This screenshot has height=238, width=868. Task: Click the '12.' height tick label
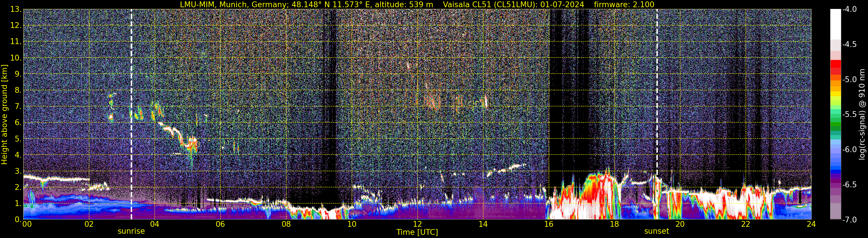pyautogui.click(x=16, y=26)
